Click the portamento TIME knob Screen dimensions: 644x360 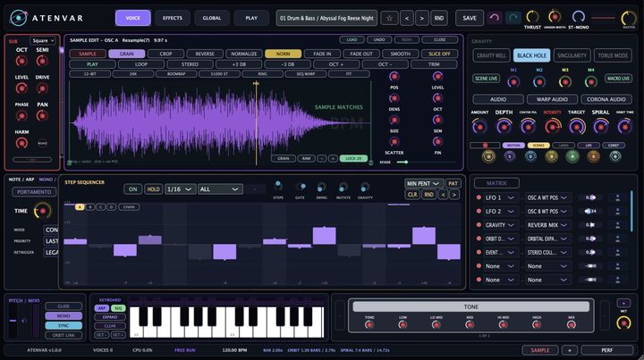pyautogui.click(x=42, y=211)
